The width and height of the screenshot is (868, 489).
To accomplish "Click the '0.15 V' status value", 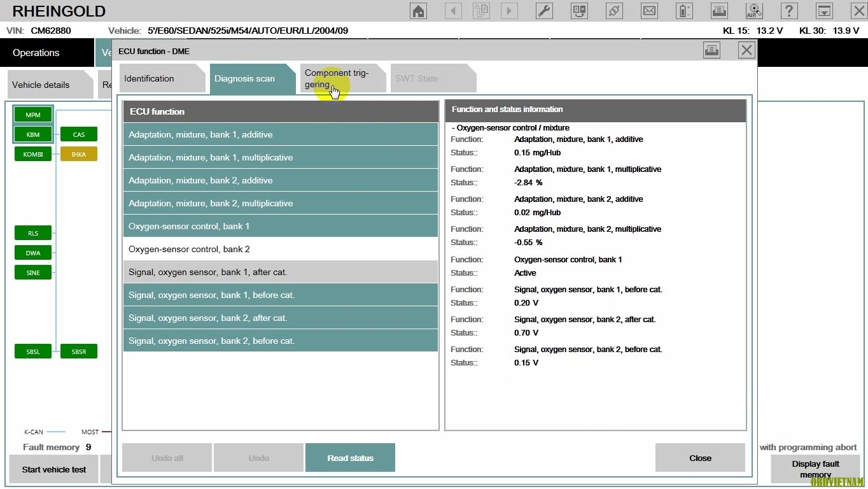I will [526, 363].
